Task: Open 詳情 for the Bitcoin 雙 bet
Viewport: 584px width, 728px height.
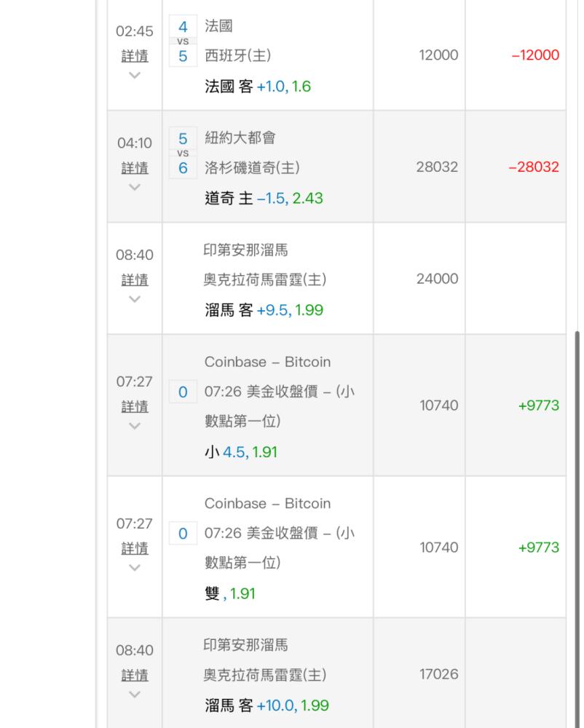Action: pyautogui.click(x=135, y=548)
